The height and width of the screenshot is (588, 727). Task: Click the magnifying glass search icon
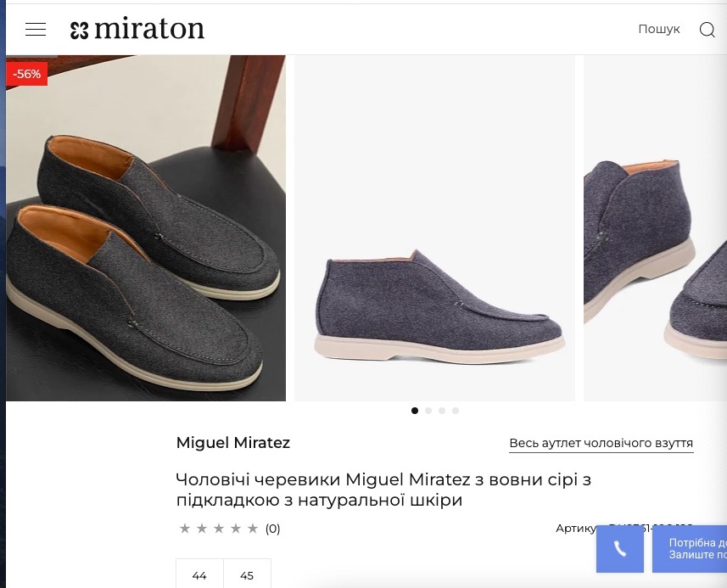pyautogui.click(x=707, y=30)
